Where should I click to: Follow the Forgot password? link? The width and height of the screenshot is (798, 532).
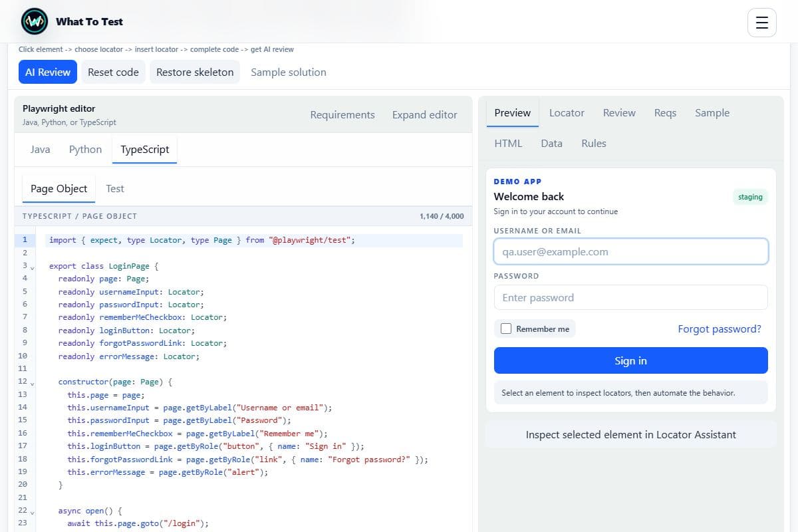pyautogui.click(x=720, y=329)
